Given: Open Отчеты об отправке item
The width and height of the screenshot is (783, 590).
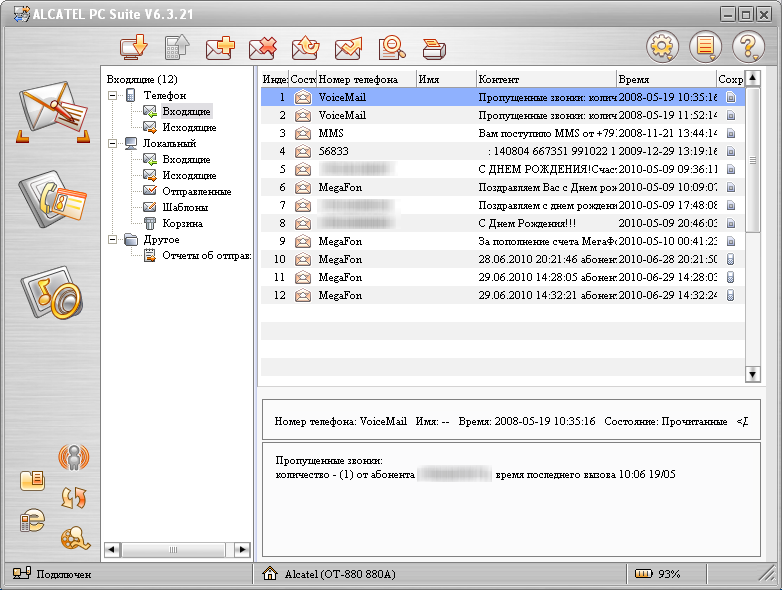Looking at the screenshot, I should click(x=206, y=255).
